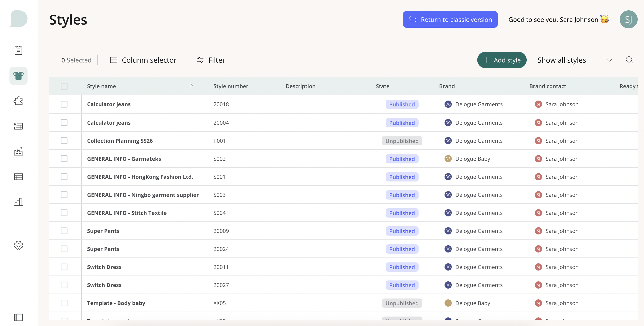Open the factory suppliers icon in sidebar

(x=19, y=151)
